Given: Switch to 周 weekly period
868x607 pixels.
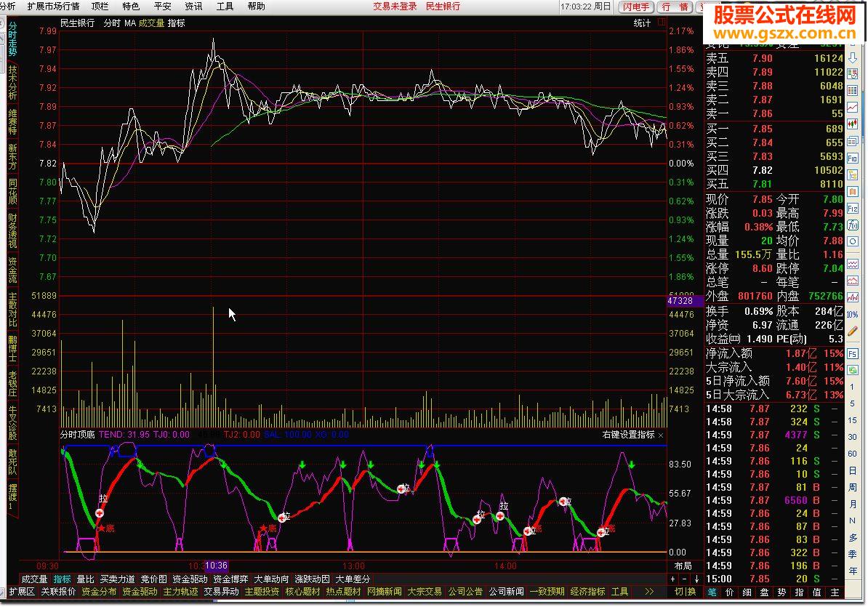Looking at the screenshot, I should 853,487.
